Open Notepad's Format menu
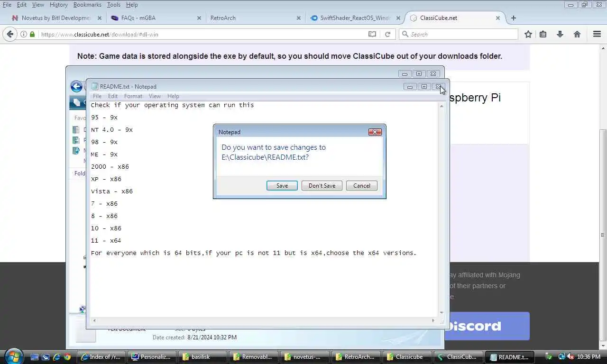 point(133,96)
